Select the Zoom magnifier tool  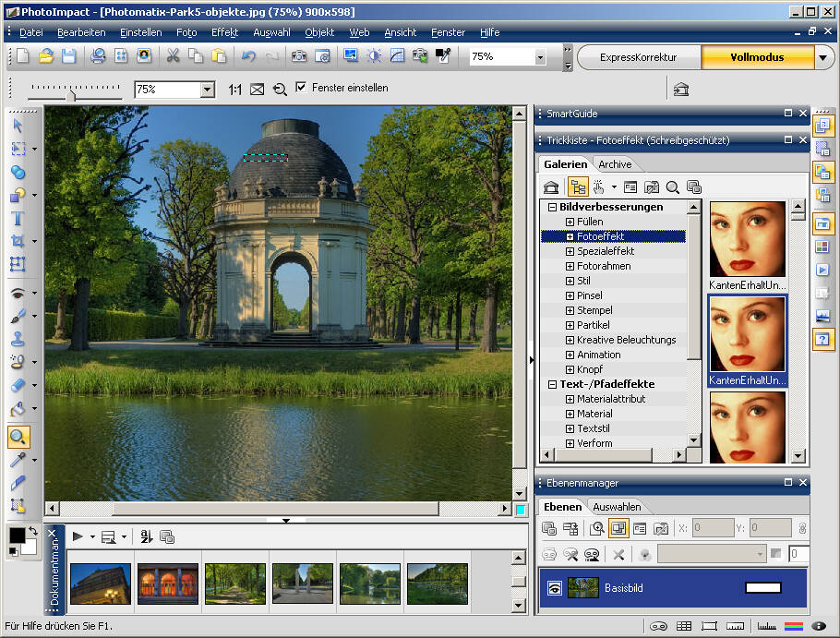click(18, 437)
